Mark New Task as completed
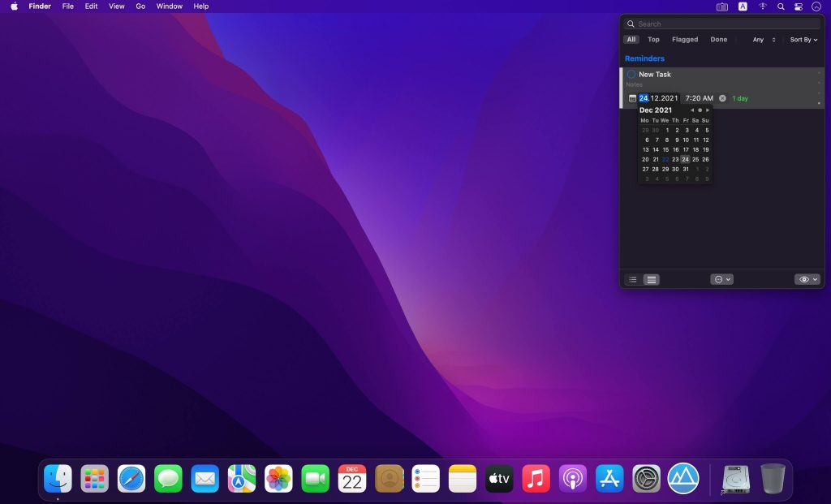This screenshot has width=831, height=504. click(x=631, y=75)
